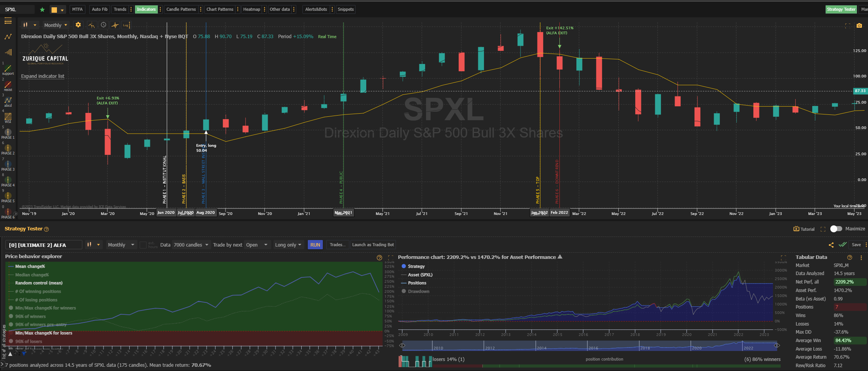Select the WSI sidebar tool
868x371 pixels.
pos(8,118)
